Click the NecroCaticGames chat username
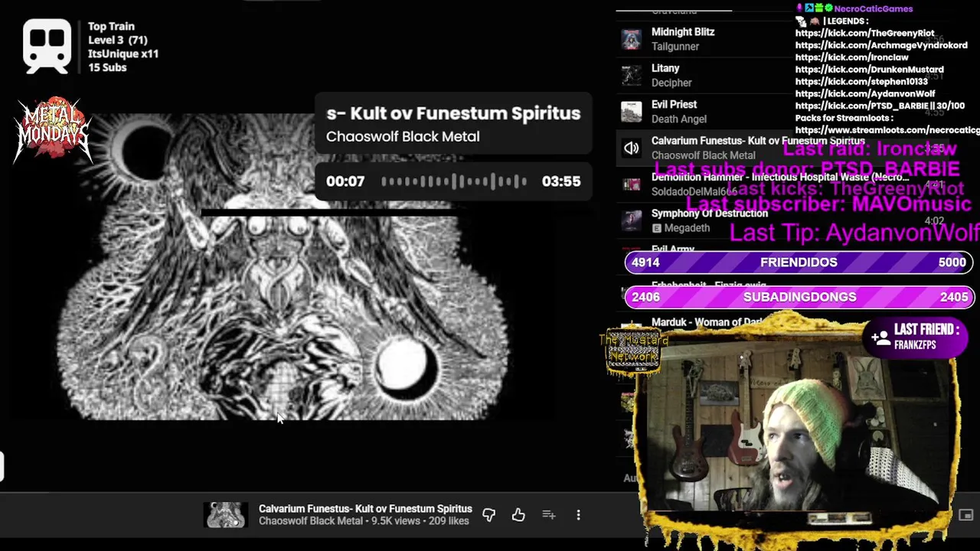Screen dimensions: 980x551 pyautogui.click(x=873, y=8)
